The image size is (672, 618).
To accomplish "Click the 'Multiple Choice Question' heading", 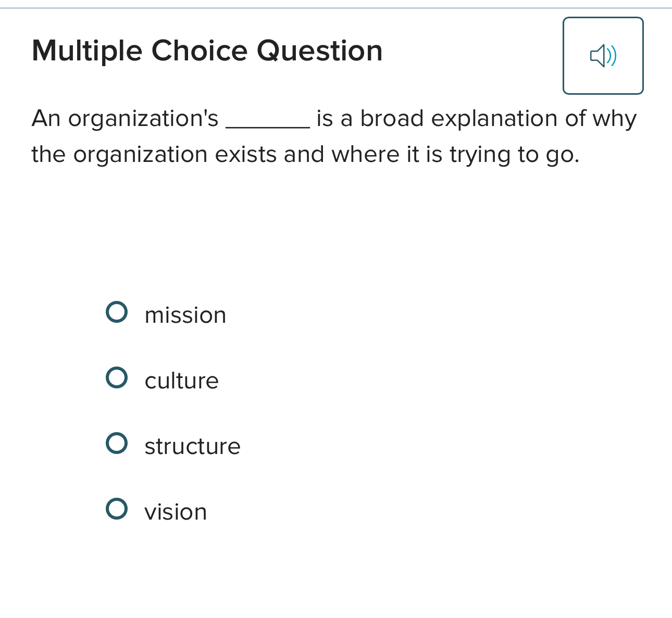I will point(207,51).
